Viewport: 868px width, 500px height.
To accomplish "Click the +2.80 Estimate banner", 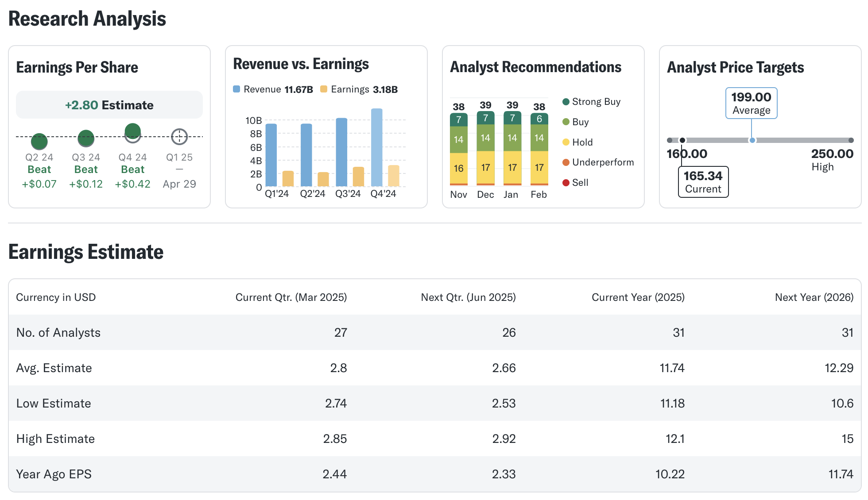I will click(109, 105).
